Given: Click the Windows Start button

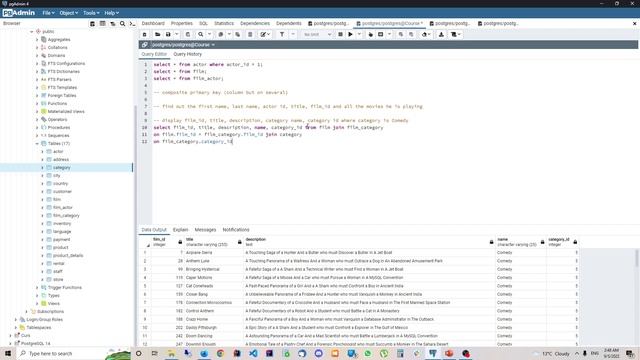Looking at the screenshot, I should click(7, 353).
